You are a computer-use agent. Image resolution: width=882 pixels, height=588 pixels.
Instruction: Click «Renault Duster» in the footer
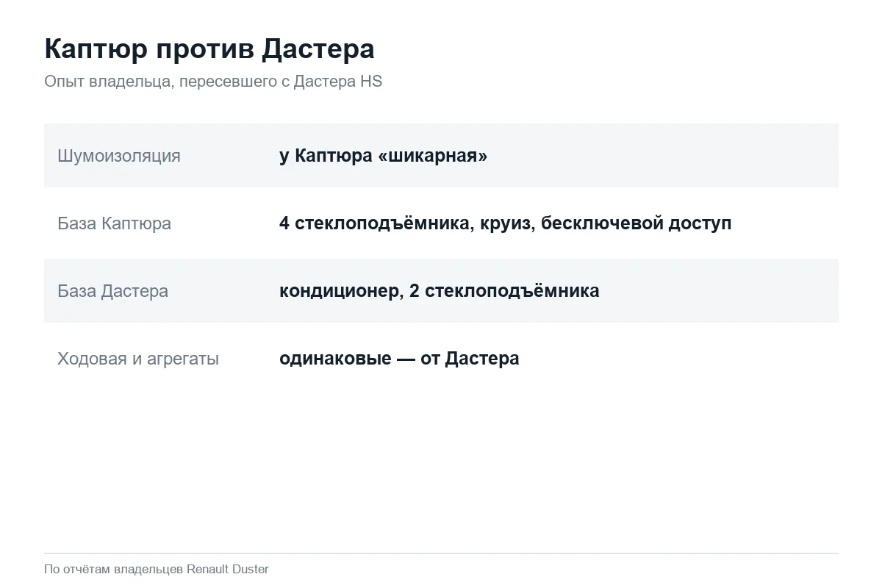[x=228, y=570]
